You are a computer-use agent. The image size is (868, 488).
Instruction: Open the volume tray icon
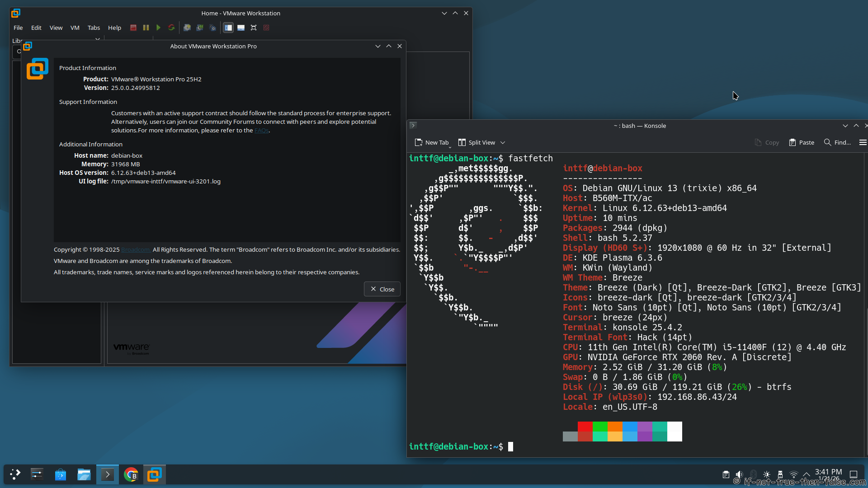739,474
